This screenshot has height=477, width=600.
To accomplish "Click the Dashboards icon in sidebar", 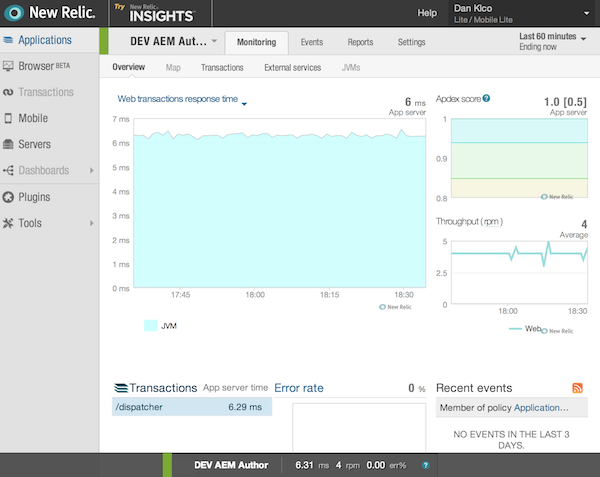I will (x=8, y=170).
